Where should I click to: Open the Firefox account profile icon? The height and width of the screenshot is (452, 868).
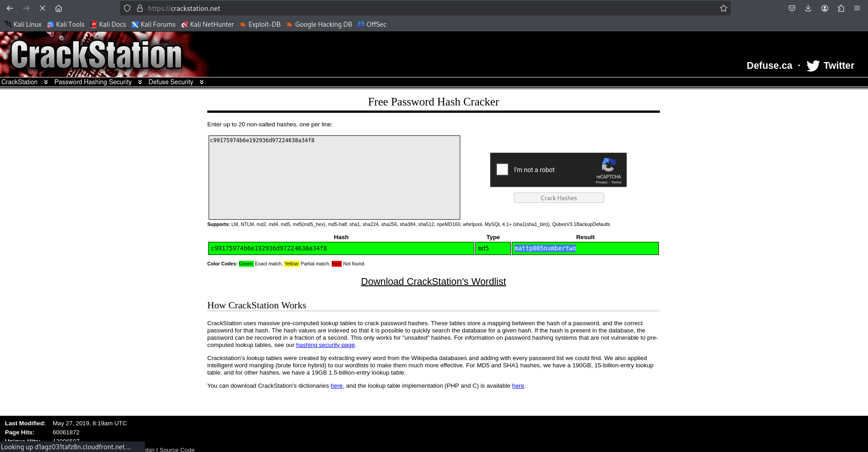pyautogui.click(x=825, y=8)
